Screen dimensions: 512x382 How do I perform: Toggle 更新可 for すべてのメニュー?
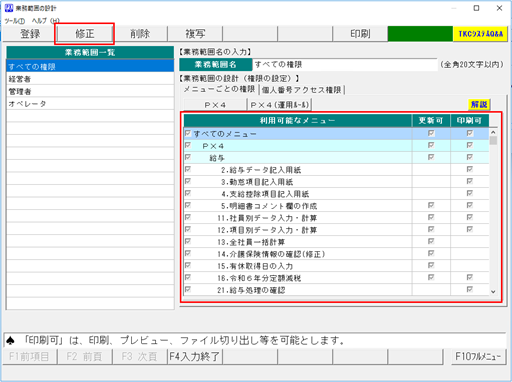(x=431, y=133)
